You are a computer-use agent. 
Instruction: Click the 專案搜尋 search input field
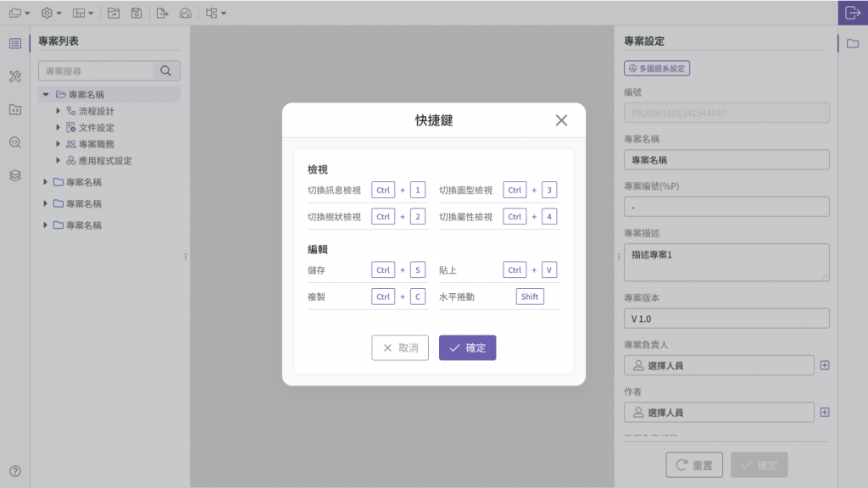(x=96, y=71)
